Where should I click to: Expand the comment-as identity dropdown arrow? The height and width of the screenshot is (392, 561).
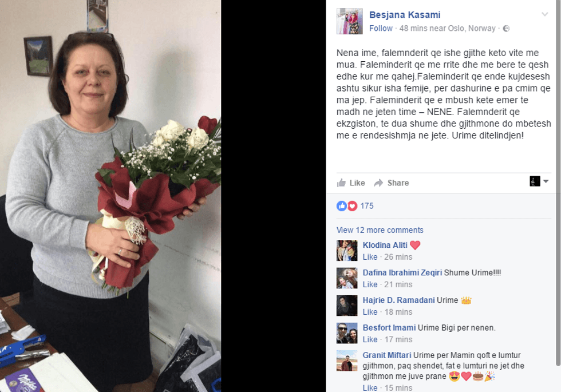tap(546, 181)
